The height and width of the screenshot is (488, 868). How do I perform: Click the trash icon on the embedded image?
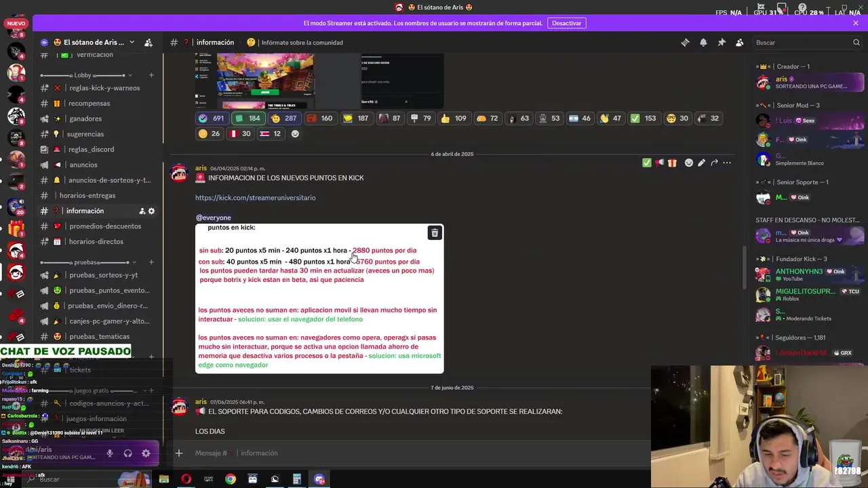click(435, 233)
